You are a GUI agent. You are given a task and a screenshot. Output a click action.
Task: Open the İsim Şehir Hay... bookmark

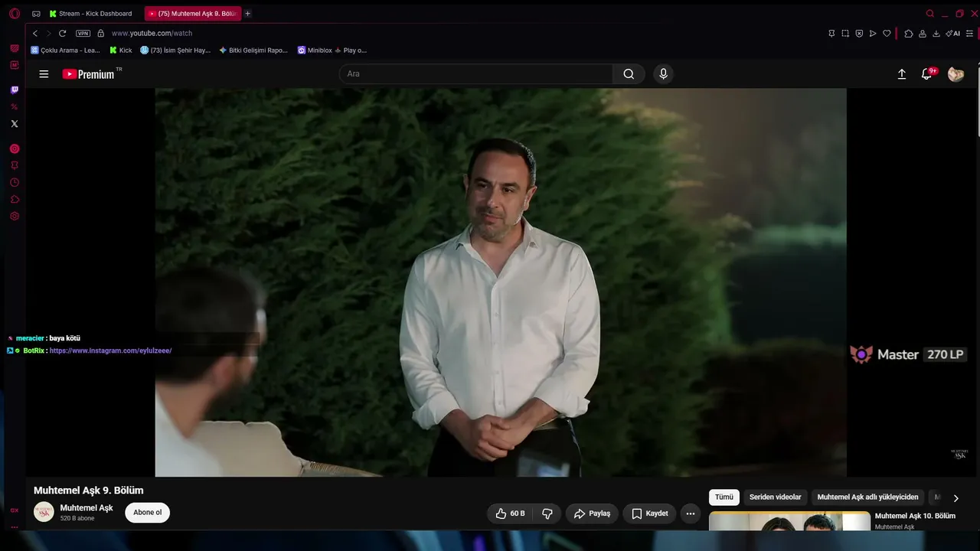coord(175,51)
